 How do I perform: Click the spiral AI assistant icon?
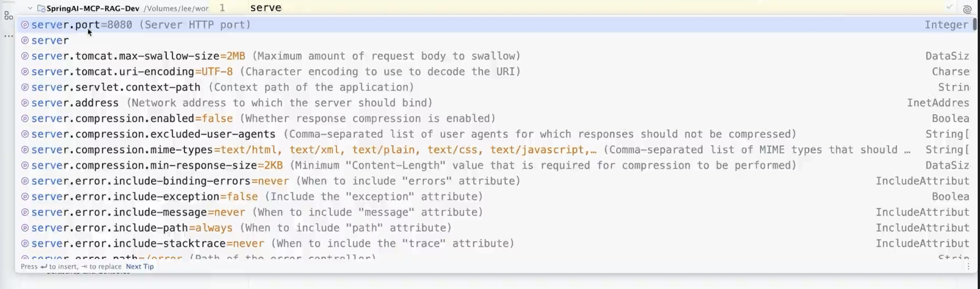click(967, 9)
